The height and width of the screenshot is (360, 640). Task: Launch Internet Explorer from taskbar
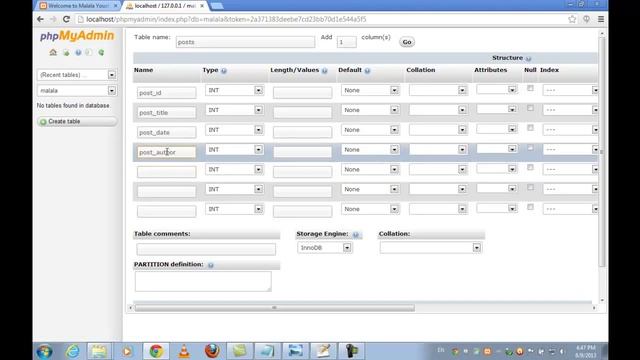pyautogui.click(x=73, y=351)
